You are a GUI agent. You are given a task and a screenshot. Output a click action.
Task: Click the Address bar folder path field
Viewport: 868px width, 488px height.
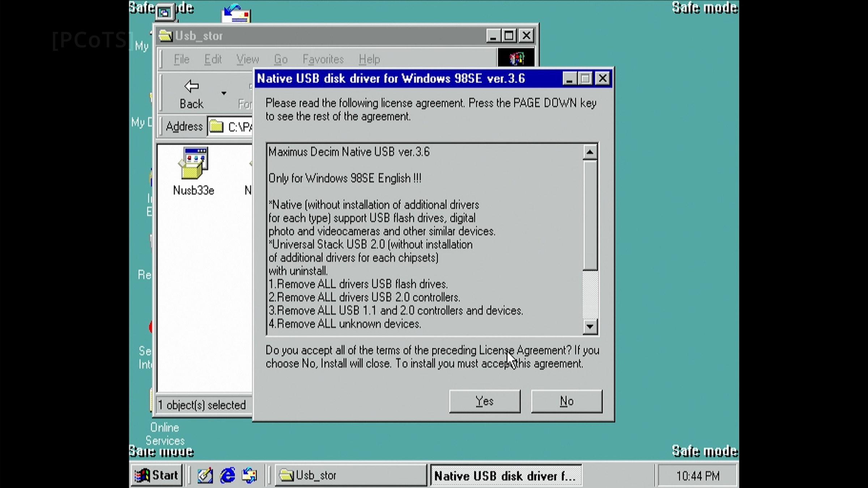pyautogui.click(x=230, y=127)
